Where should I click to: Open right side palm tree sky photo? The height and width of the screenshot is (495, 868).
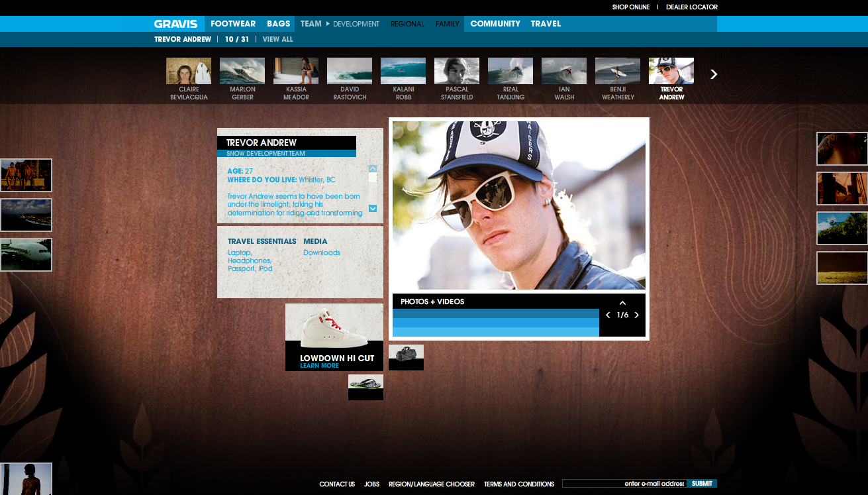(x=842, y=228)
